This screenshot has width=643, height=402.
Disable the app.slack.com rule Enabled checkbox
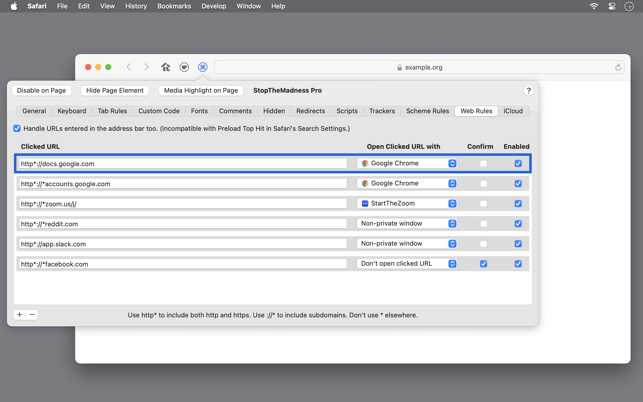tap(518, 244)
